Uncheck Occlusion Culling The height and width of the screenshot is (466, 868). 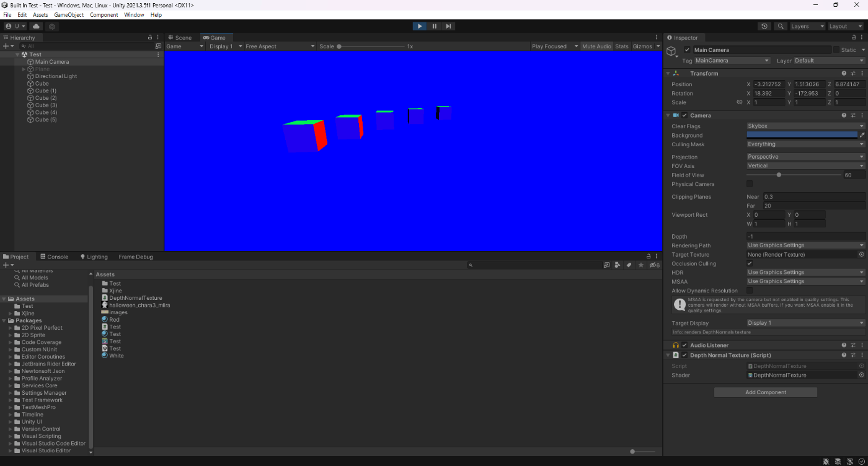(x=750, y=263)
